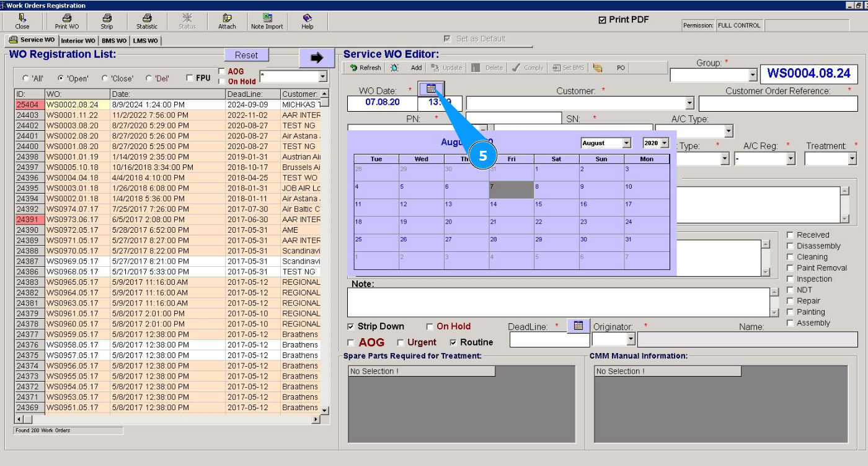Image resolution: width=868 pixels, height=466 pixels.
Task: Click the Refresh button in editor
Action: click(x=365, y=68)
